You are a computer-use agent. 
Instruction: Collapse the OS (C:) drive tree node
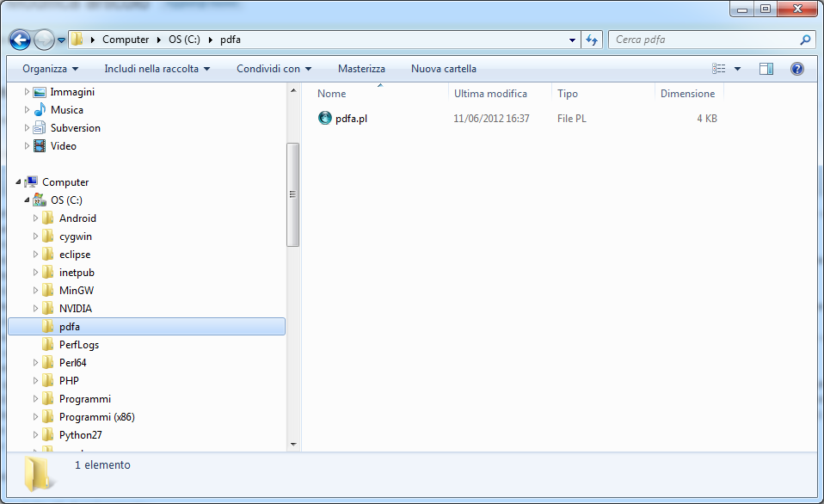tap(28, 200)
